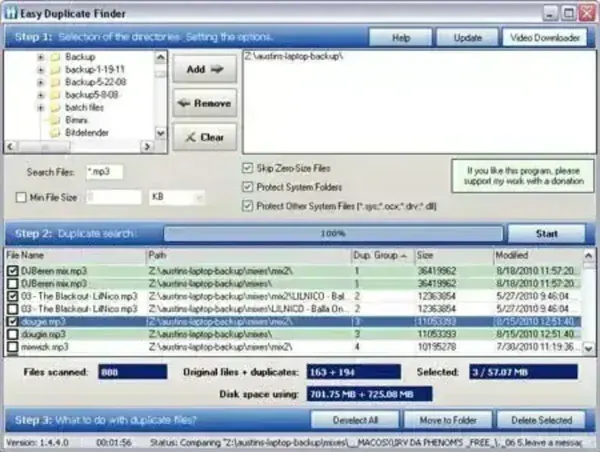Enable the Min File Size checkbox
This screenshot has width=600, height=452.
point(21,197)
